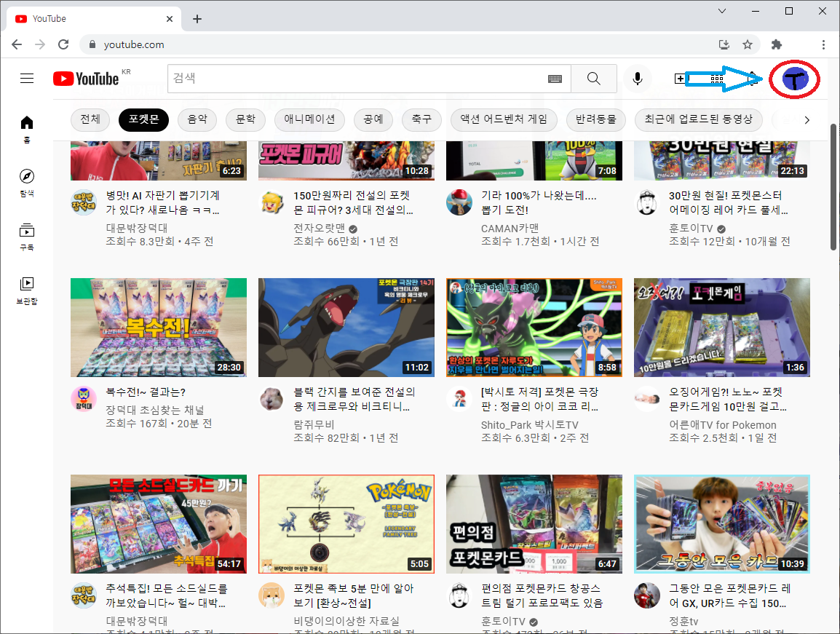The image size is (840, 634).
Task: Select 액션 어드벤처 게임 chip
Action: tap(504, 119)
